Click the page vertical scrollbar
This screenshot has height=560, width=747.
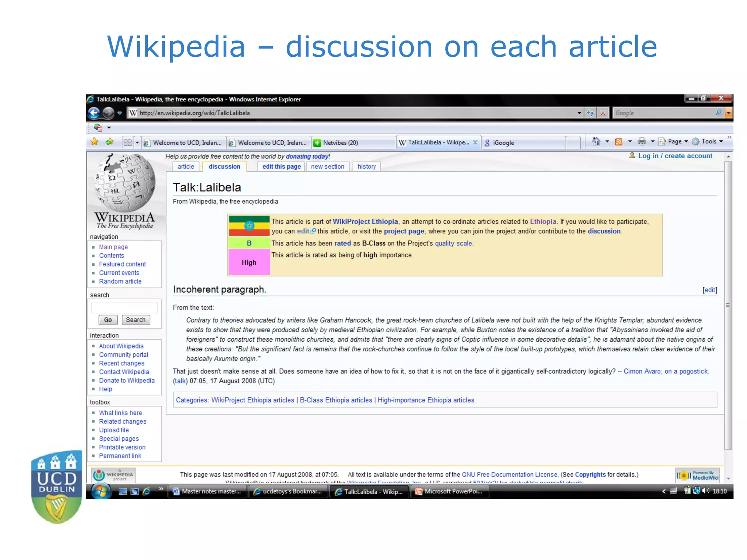click(728, 306)
